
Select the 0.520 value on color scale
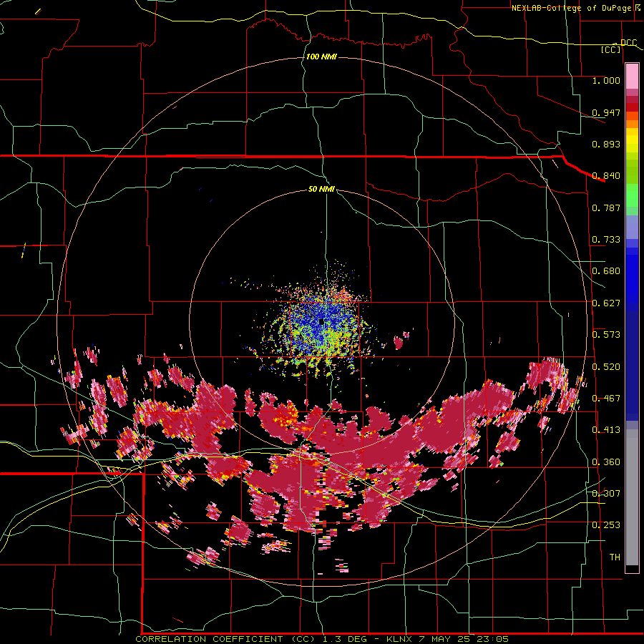pyautogui.click(x=606, y=367)
